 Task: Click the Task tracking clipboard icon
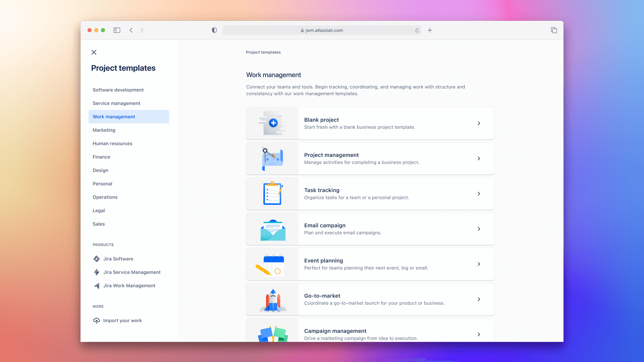[x=272, y=193]
